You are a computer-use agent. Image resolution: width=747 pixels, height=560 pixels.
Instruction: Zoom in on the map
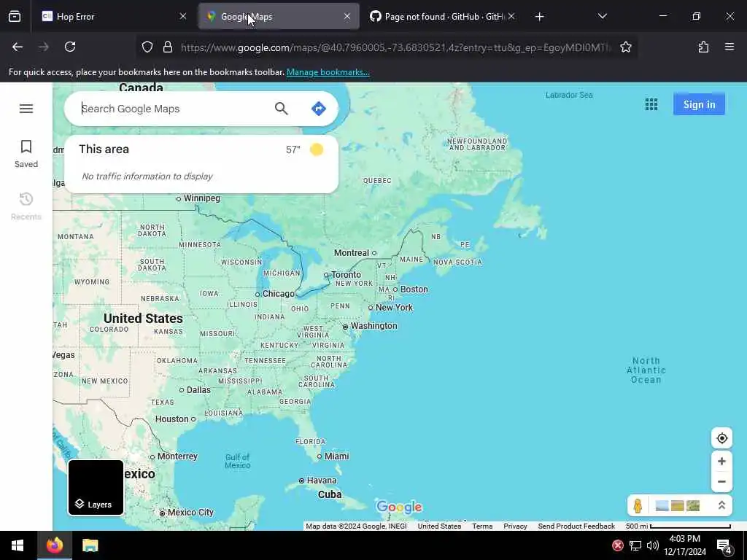[721, 461]
